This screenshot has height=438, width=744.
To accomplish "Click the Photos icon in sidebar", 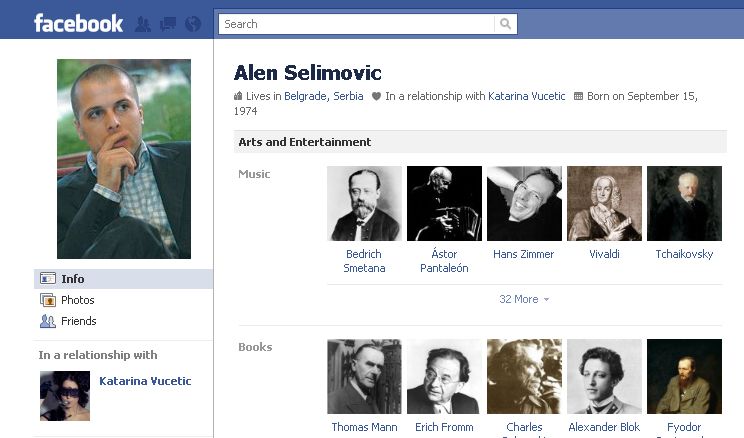I will pos(47,300).
